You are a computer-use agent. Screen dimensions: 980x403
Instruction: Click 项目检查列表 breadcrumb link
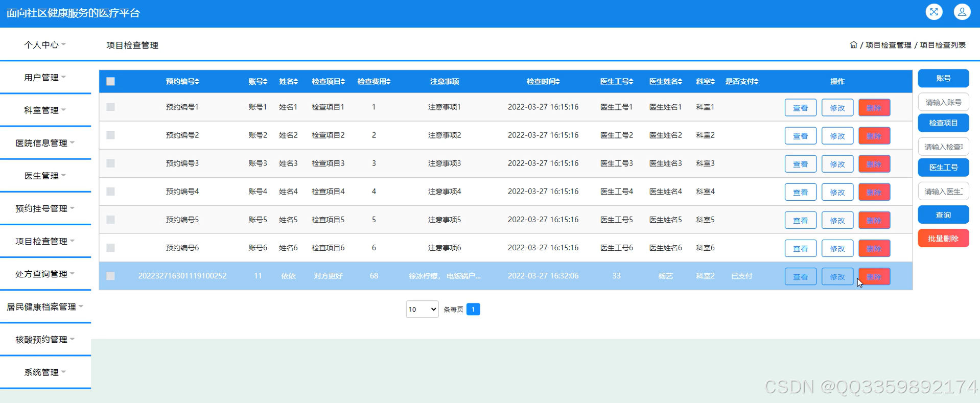(x=943, y=45)
